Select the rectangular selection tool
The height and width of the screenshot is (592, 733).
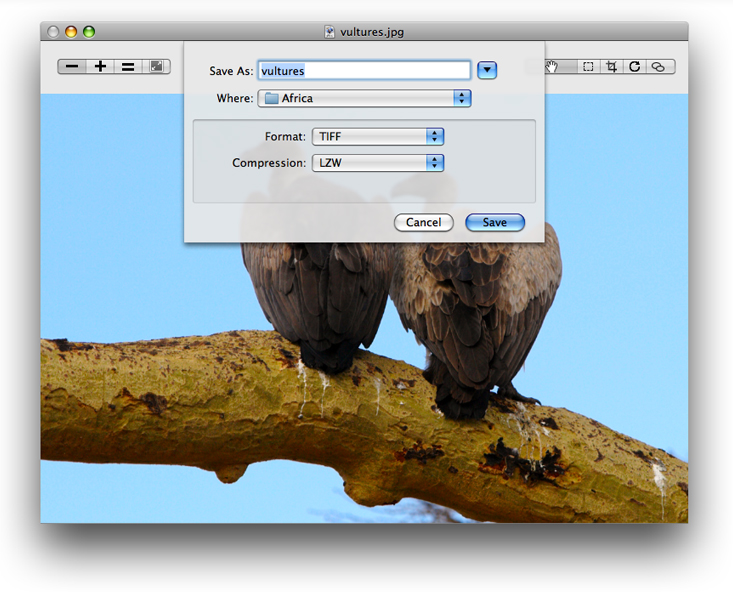coord(588,67)
